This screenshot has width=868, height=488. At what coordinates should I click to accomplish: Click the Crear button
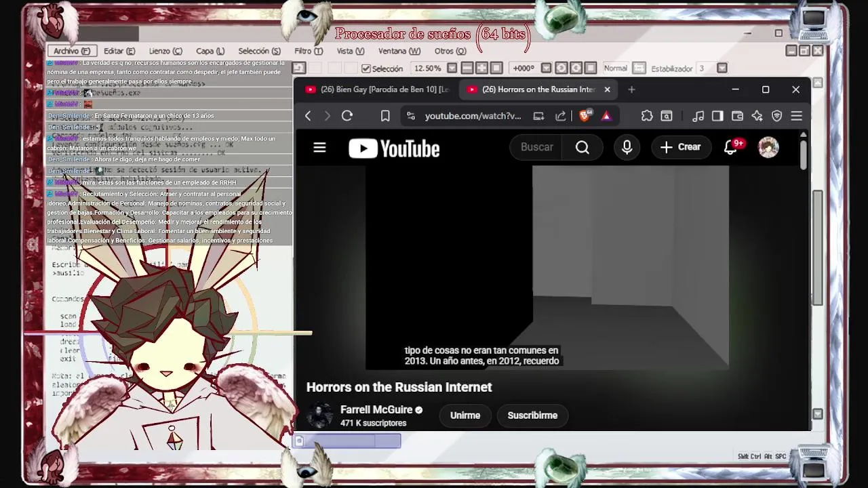coord(680,147)
